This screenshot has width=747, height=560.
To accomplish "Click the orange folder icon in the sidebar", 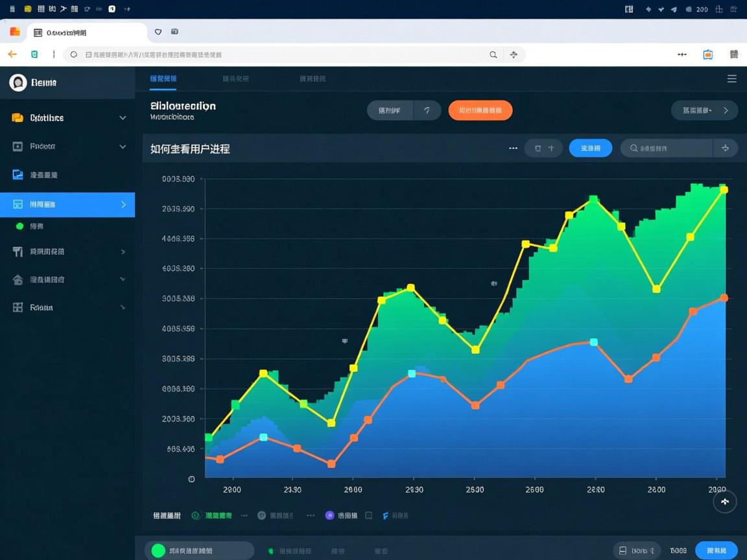I will [x=18, y=118].
